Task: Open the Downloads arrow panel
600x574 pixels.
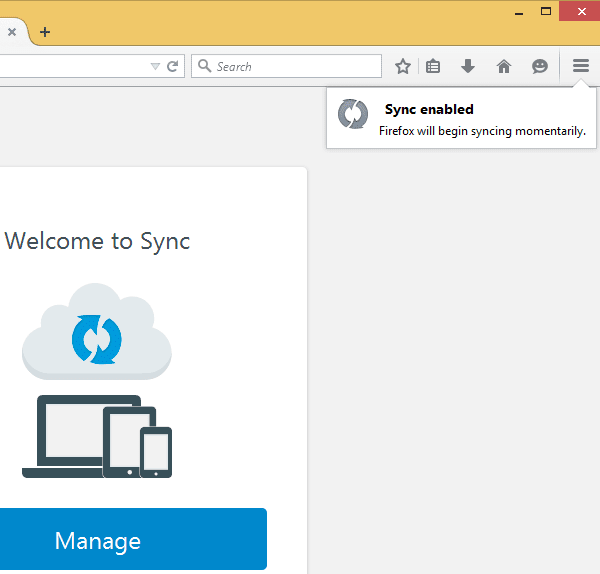Action: pyautogui.click(x=467, y=66)
